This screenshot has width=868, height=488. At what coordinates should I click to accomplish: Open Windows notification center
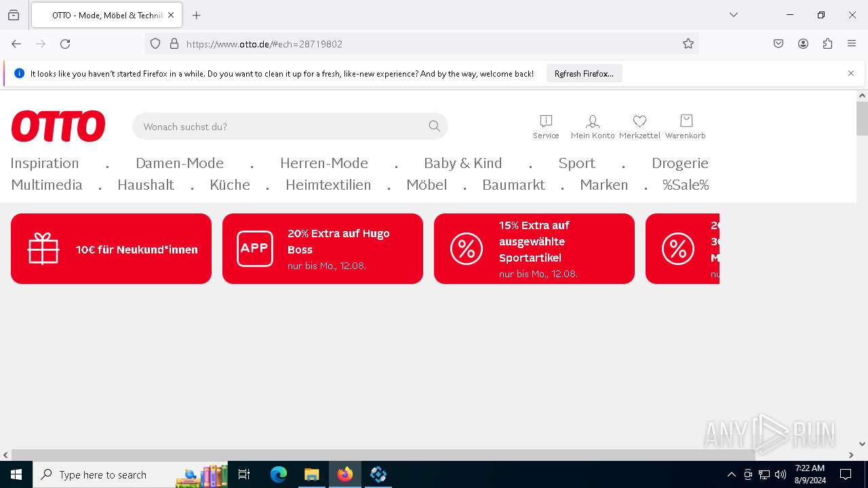tap(846, 474)
